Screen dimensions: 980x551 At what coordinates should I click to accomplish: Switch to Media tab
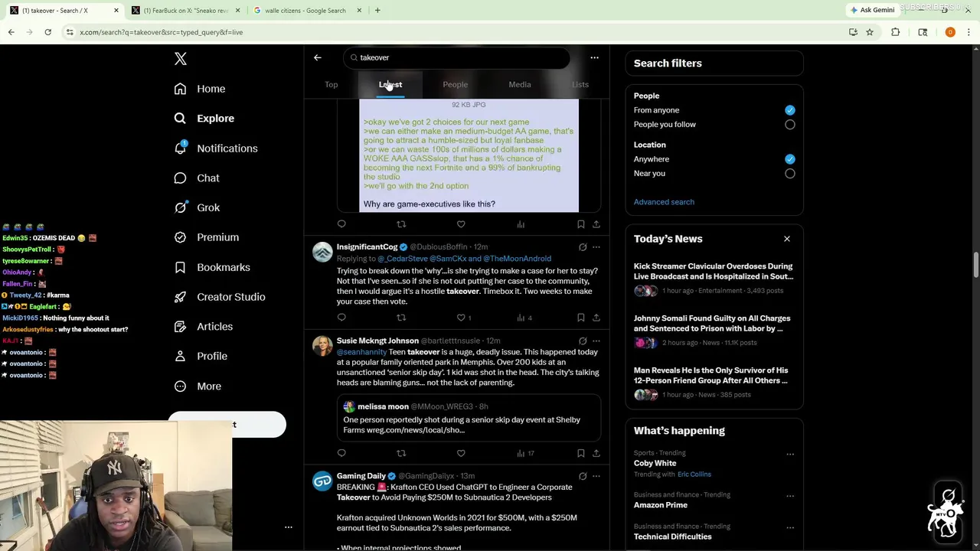(x=520, y=85)
